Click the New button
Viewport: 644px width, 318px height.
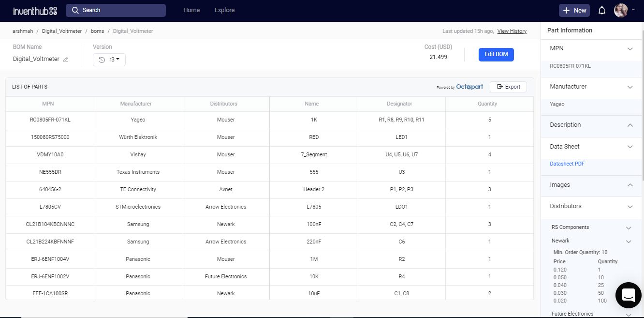tap(574, 10)
